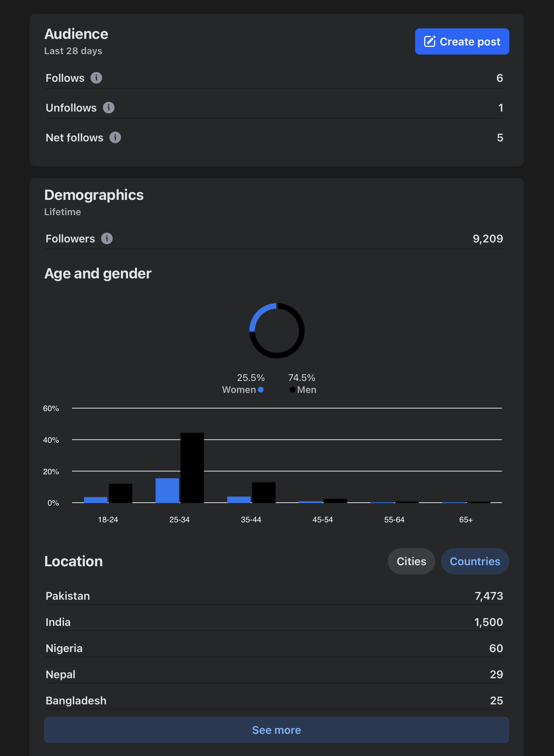Click the blue Women legend dot
The height and width of the screenshot is (756, 554).
pyautogui.click(x=261, y=390)
